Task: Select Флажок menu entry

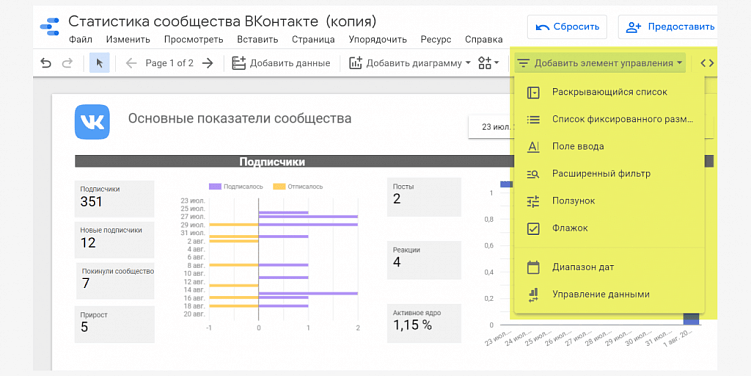Action: pos(609,228)
